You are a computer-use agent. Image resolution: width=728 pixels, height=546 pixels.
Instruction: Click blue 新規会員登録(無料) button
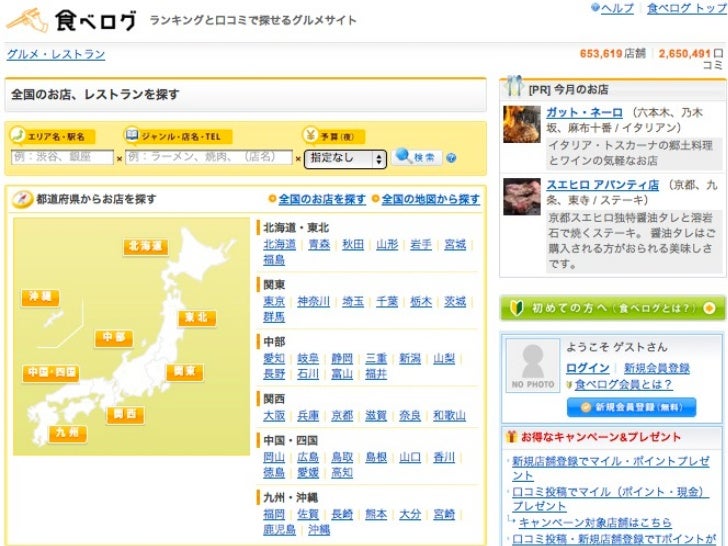pyautogui.click(x=631, y=407)
